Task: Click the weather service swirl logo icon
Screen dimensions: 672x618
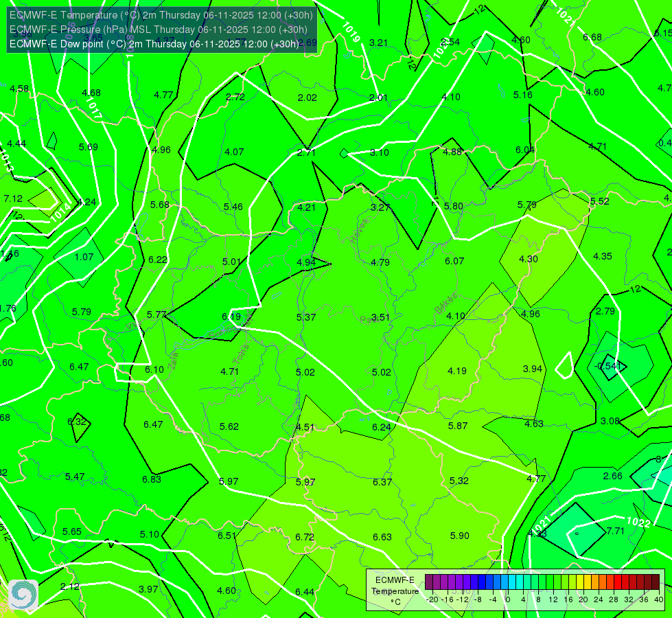Action: coord(23,594)
